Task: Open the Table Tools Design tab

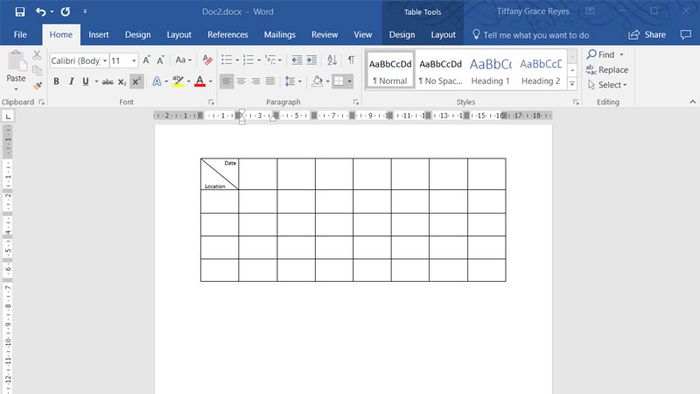Action: [402, 35]
